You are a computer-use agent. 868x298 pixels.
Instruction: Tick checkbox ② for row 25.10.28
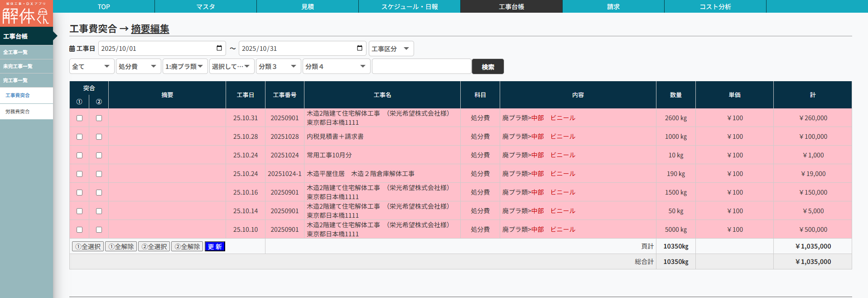(99, 137)
